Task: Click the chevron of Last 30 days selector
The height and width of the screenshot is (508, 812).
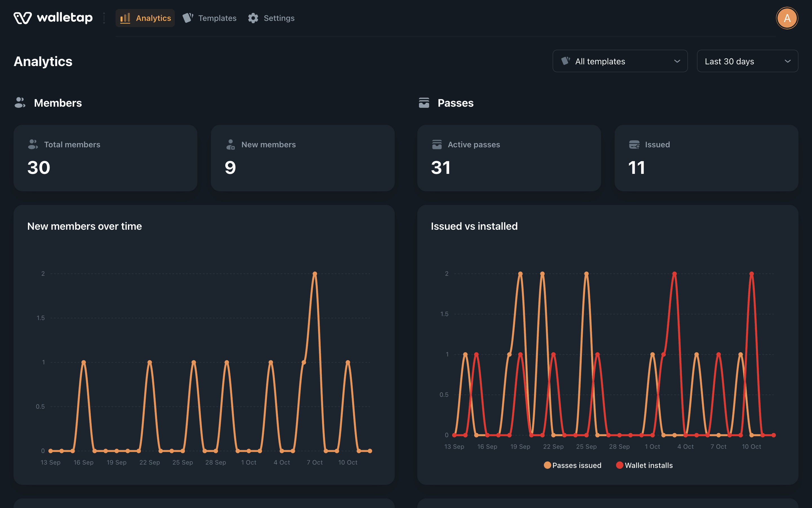Action: (x=787, y=61)
